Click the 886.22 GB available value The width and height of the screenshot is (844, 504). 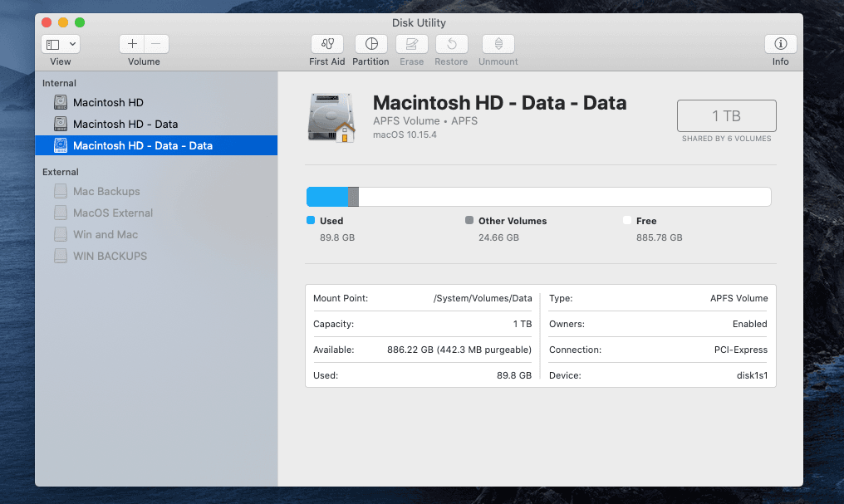coord(459,350)
